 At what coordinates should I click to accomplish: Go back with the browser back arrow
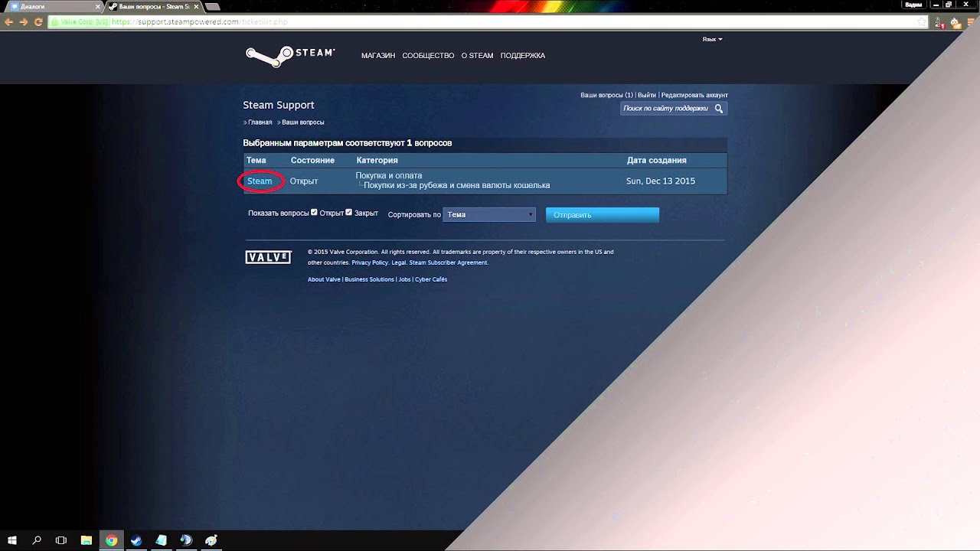tap(9, 22)
